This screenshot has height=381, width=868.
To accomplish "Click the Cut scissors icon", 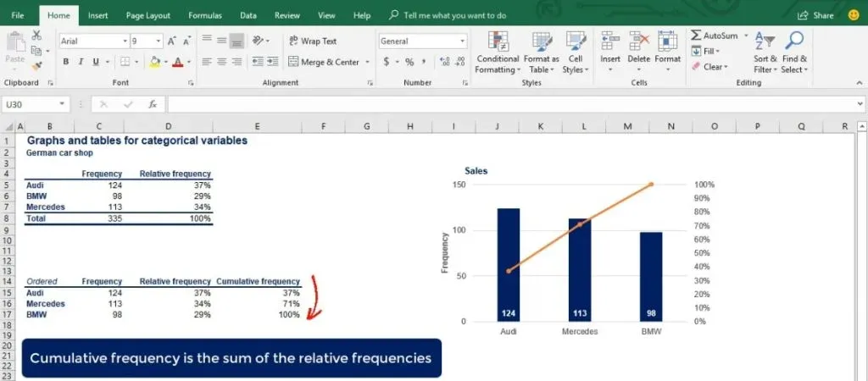I will click(x=36, y=36).
